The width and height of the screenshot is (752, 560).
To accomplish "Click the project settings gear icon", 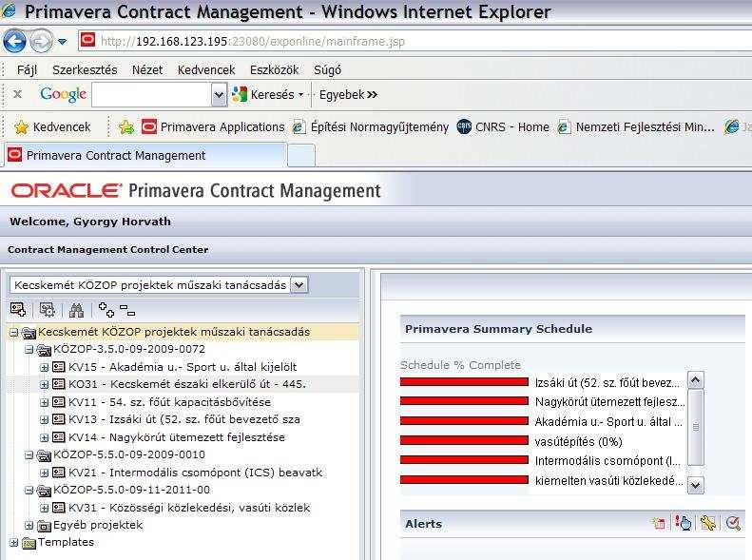I will (47, 310).
